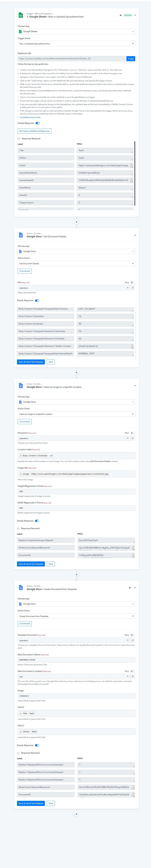Save the Create Document from Template step

[x=50, y=803]
